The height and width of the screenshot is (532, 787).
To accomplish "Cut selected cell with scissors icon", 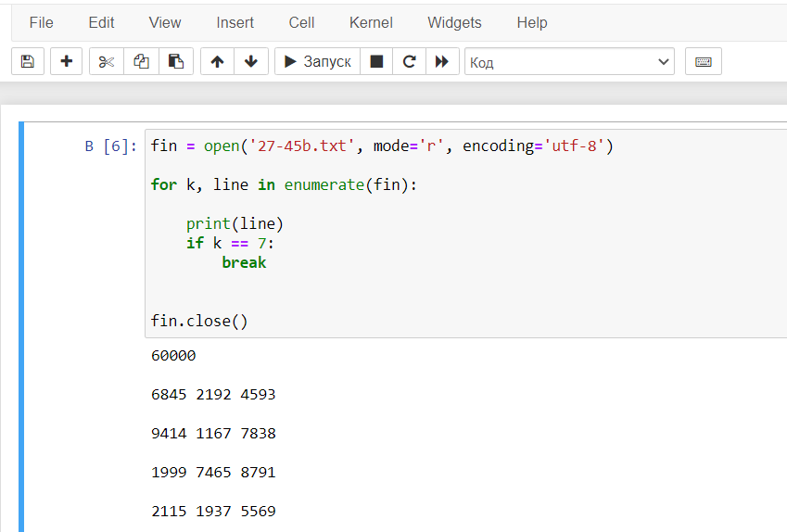I will coord(107,61).
